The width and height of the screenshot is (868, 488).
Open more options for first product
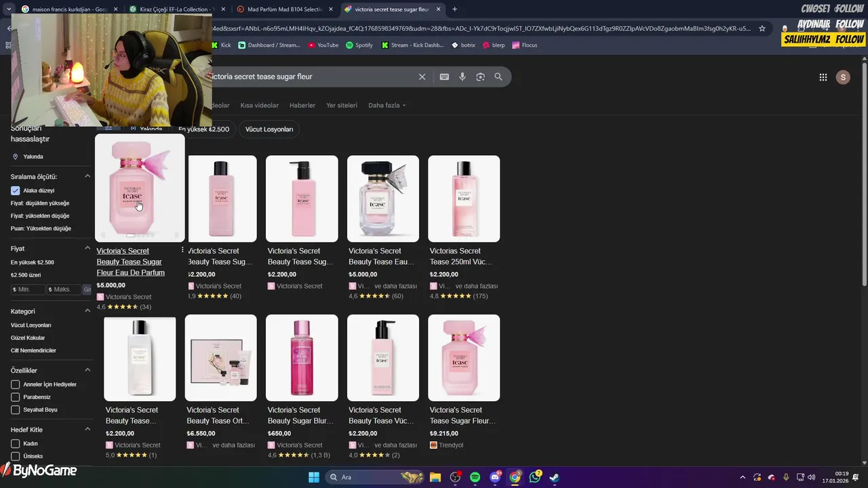pyautogui.click(x=182, y=250)
